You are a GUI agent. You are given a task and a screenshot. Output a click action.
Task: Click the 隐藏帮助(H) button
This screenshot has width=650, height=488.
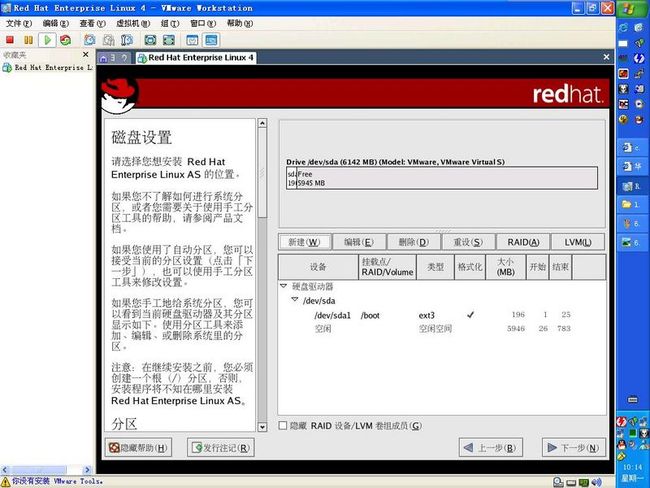[138, 447]
